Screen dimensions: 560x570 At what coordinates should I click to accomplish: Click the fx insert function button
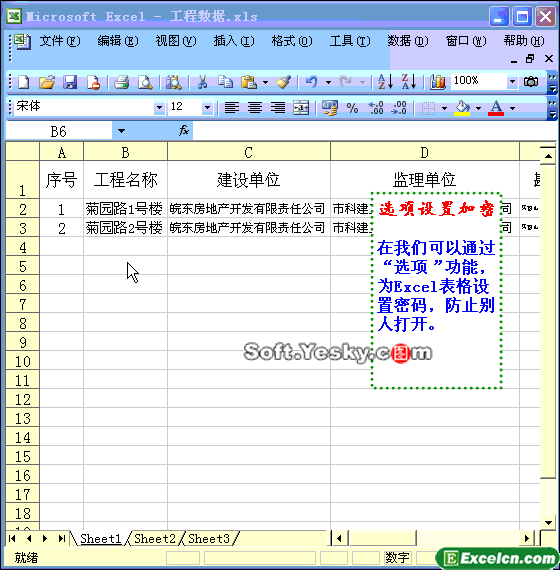[x=184, y=131]
